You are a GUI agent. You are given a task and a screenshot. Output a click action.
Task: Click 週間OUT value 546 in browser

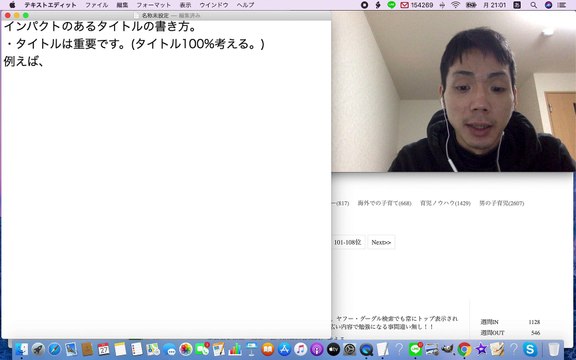[536, 333]
